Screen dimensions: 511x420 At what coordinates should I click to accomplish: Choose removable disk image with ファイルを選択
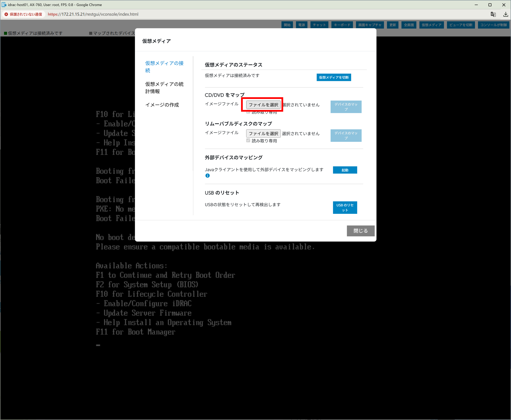coord(263,134)
